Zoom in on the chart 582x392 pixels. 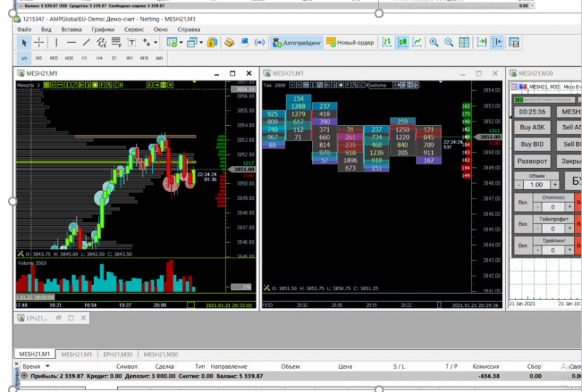click(434, 43)
